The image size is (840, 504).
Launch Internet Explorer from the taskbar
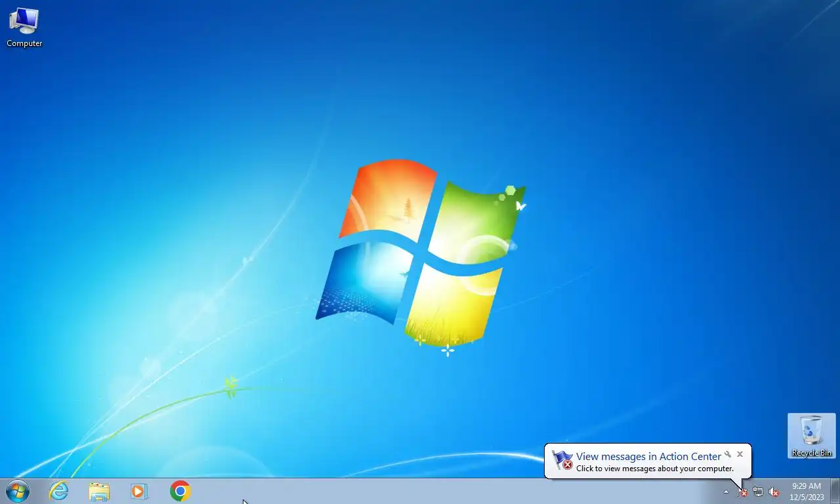pyautogui.click(x=59, y=491)
